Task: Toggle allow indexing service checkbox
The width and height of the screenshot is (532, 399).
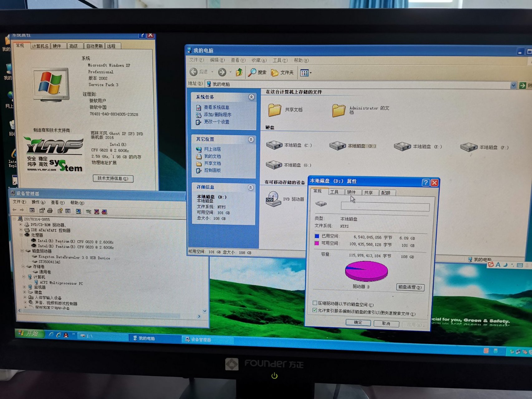Action: tap(315, 310)
